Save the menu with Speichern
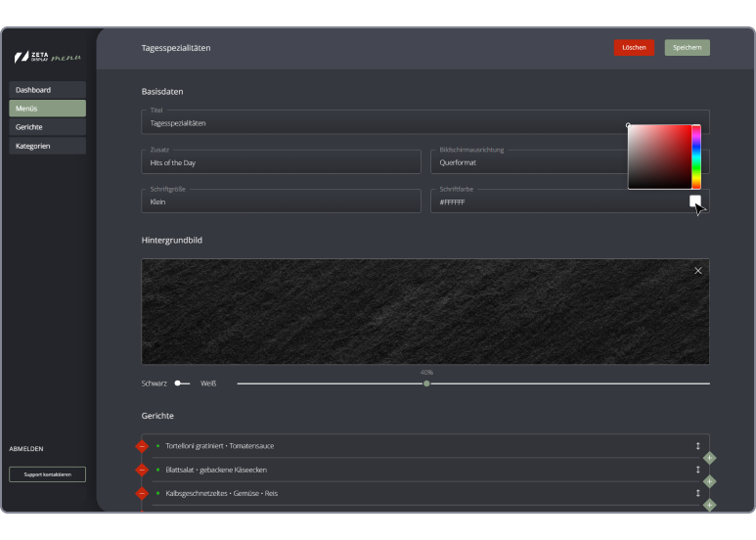This screenshot has width=756, height=540. [688, 47]
